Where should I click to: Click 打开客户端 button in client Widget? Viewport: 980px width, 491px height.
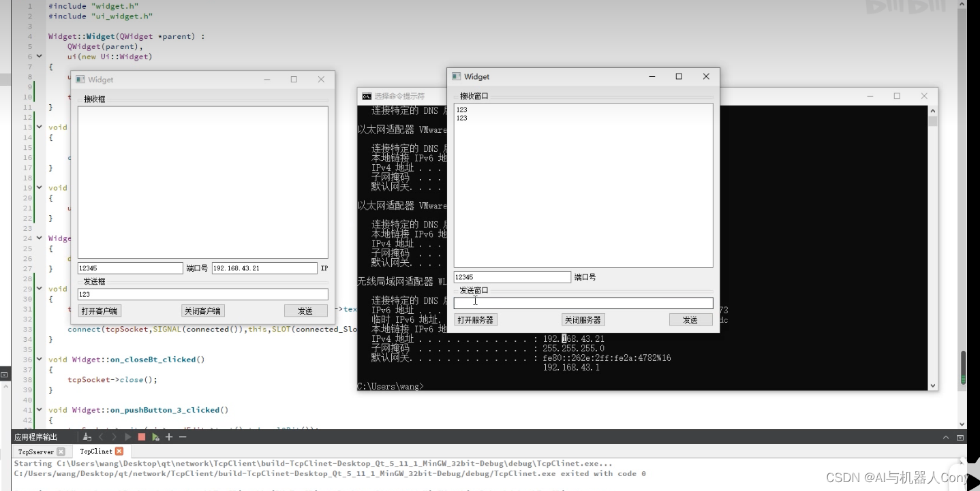99,311
